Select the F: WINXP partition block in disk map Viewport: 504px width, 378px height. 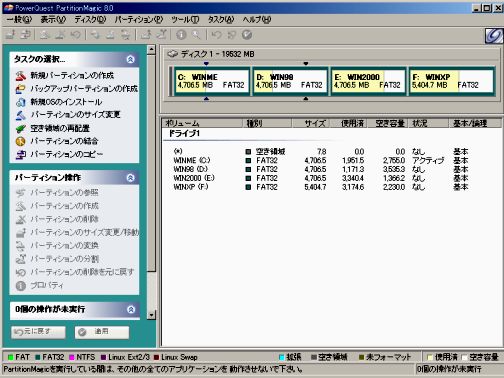click(451, 81)
